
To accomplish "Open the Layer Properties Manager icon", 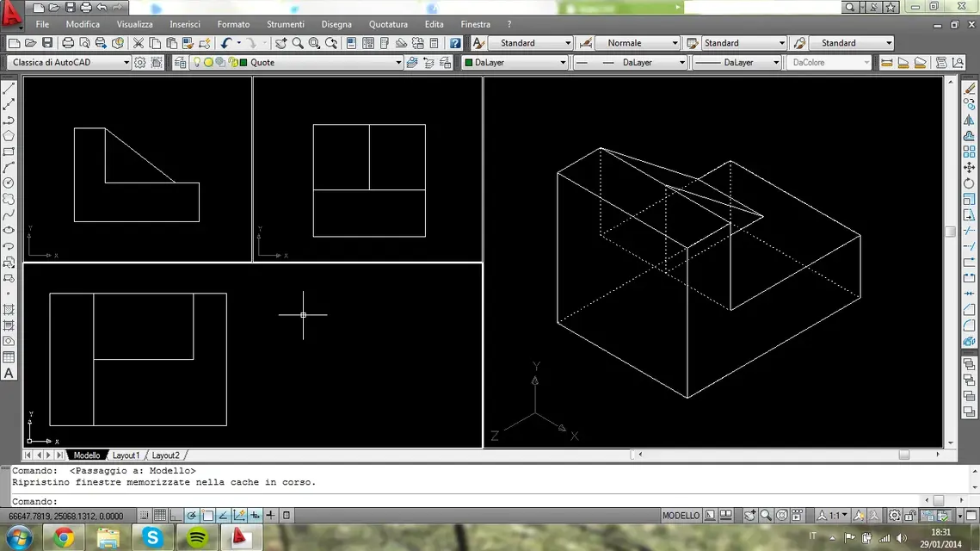I will [x=180, y=63].
